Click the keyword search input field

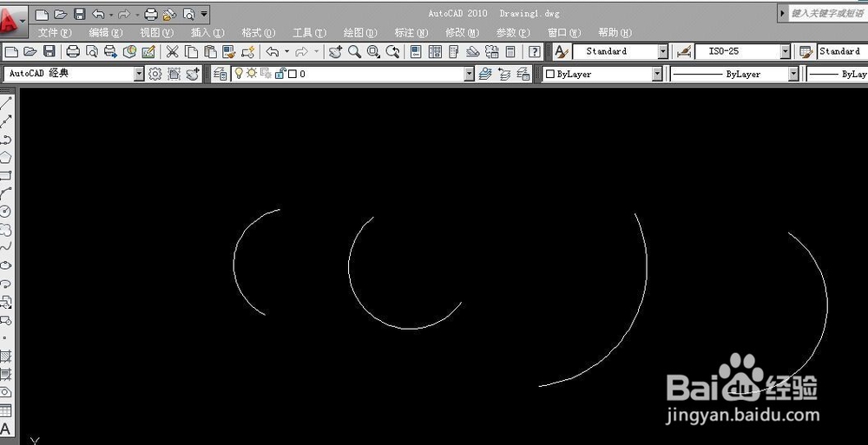click(x=828, y=13)
